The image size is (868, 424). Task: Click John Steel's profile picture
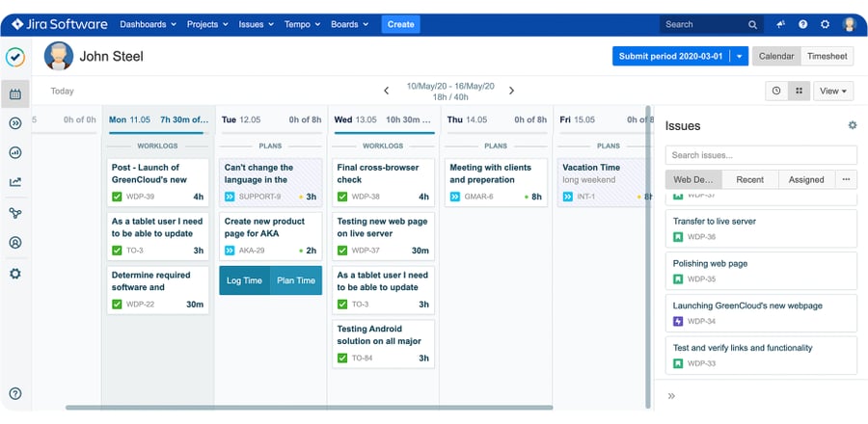click(x=59, y=56)
